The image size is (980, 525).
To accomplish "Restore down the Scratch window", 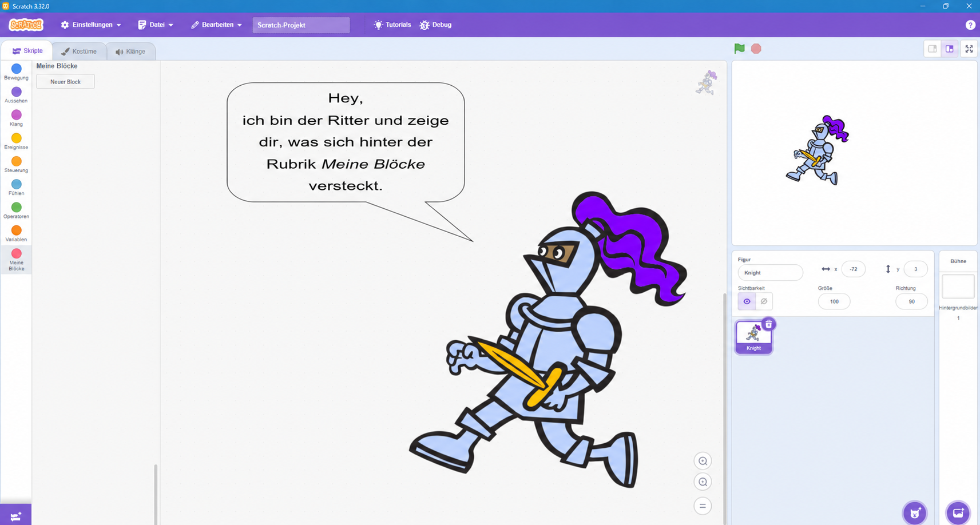I will (946, 6).
